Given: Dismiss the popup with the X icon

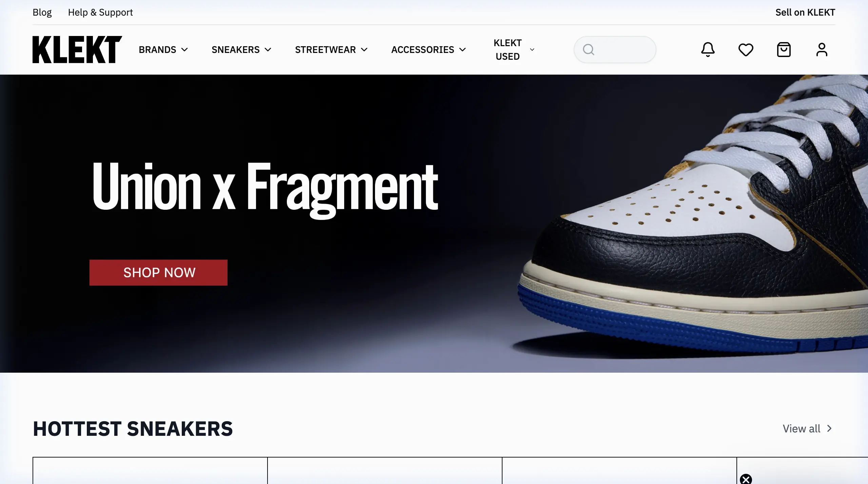Looking at the screenshot, I should pyautogui.click(x=746, y=479).
